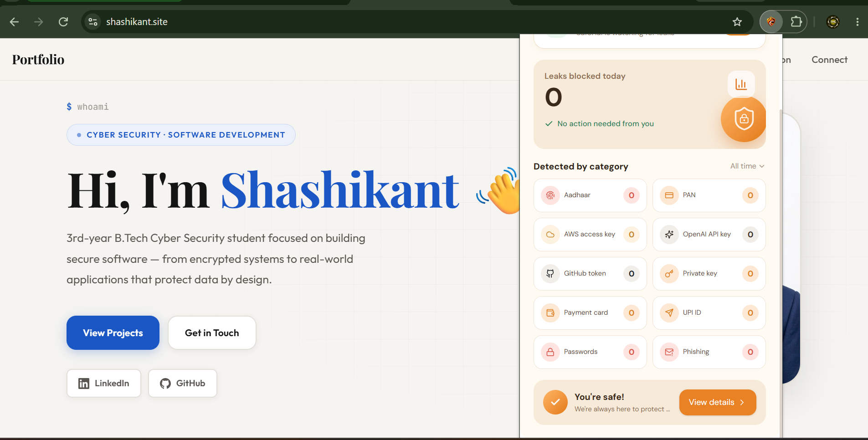Click the Connect navigation item
The image size is (868, 440).
click(829, 60)
